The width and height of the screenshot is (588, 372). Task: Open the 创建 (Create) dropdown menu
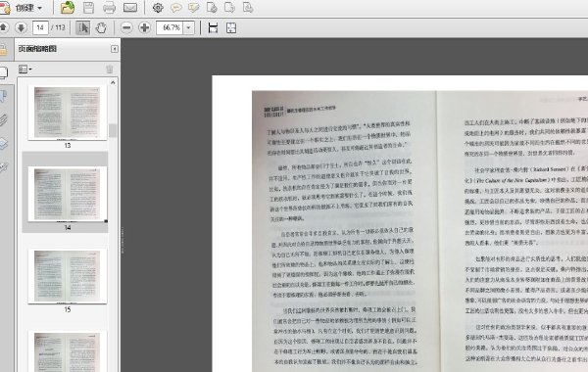coord(28,8)
